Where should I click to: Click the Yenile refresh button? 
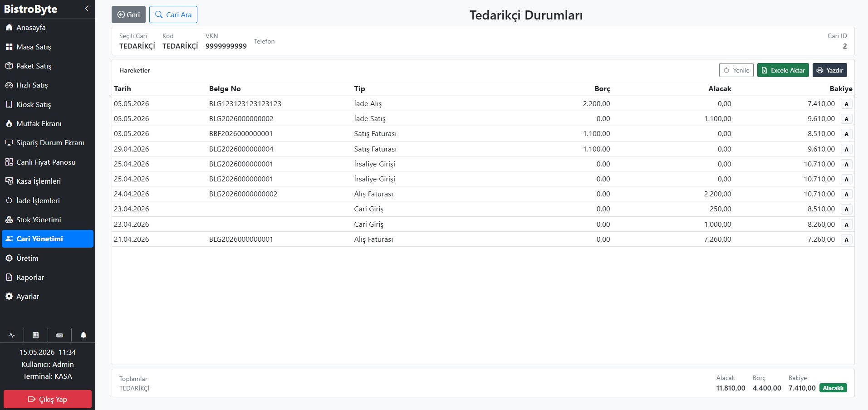(x=736, y=70)
